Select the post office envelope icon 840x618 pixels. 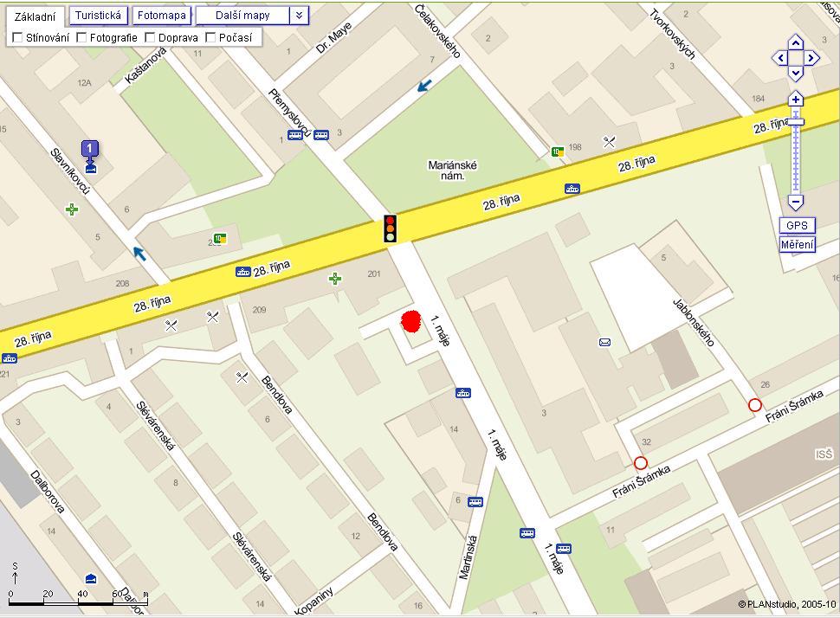pos(604,342)
